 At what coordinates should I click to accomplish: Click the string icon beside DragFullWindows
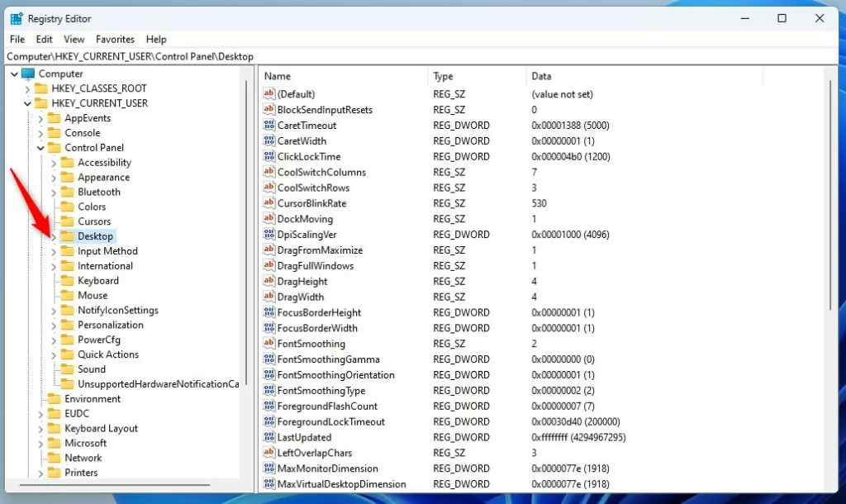tap(269, 265)
